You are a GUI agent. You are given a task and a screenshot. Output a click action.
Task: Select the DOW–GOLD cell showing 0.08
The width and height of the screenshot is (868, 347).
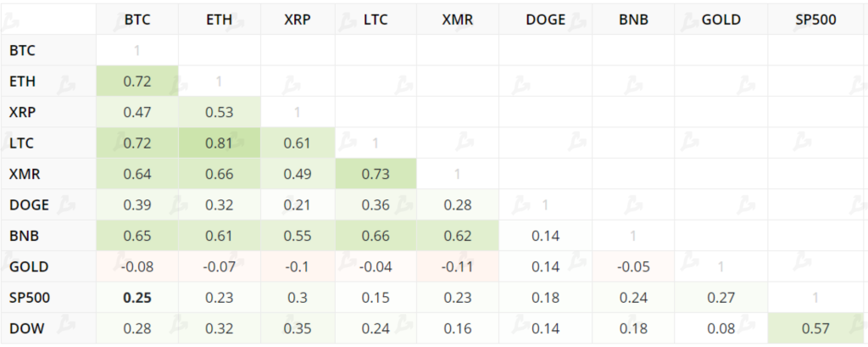721,328
